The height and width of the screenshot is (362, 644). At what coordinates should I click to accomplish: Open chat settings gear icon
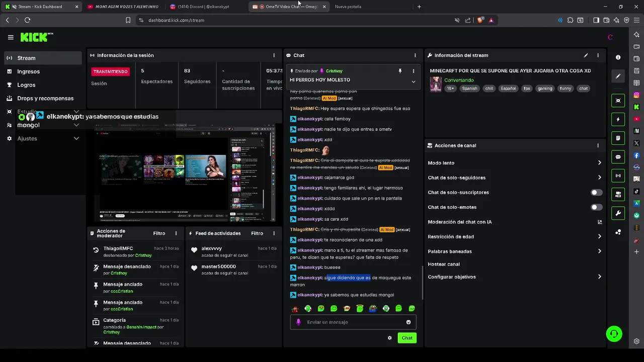pos(389,338)
